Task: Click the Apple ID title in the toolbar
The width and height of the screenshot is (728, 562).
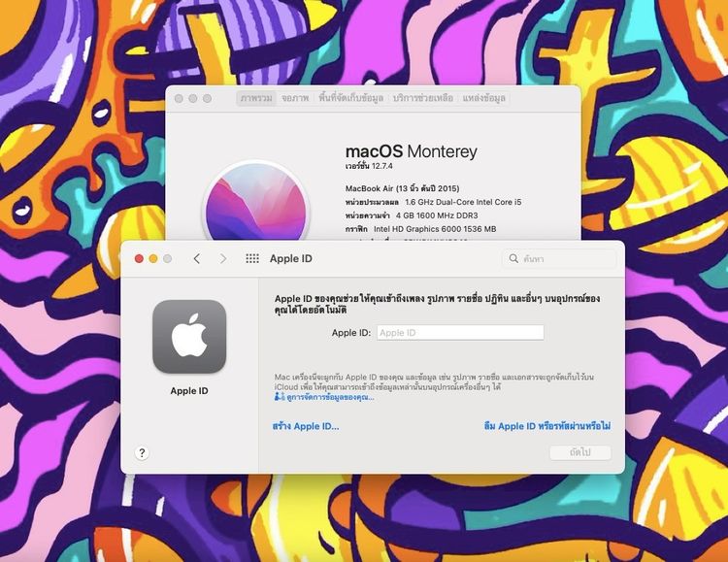Action: pyautogui.click(x=291, y=259)
